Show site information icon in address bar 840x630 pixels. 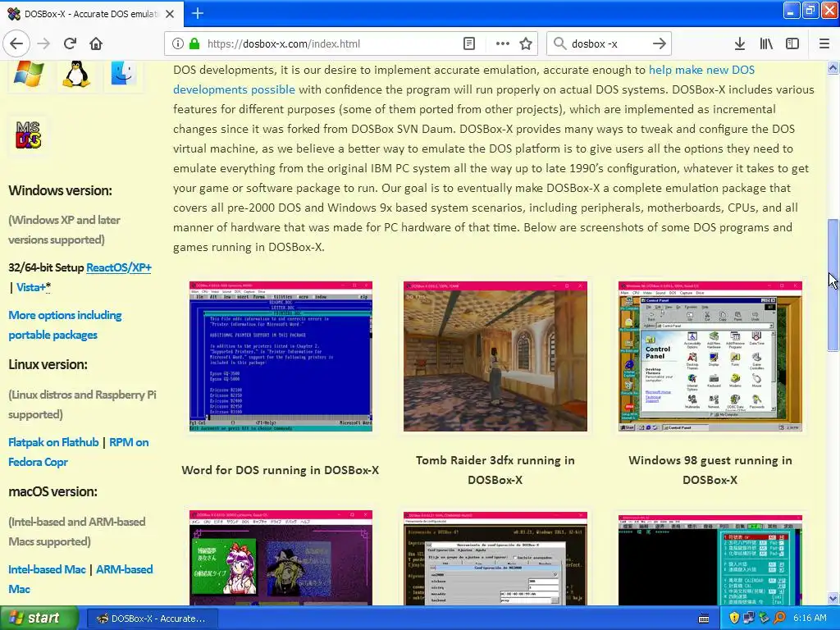click(178, 44)
